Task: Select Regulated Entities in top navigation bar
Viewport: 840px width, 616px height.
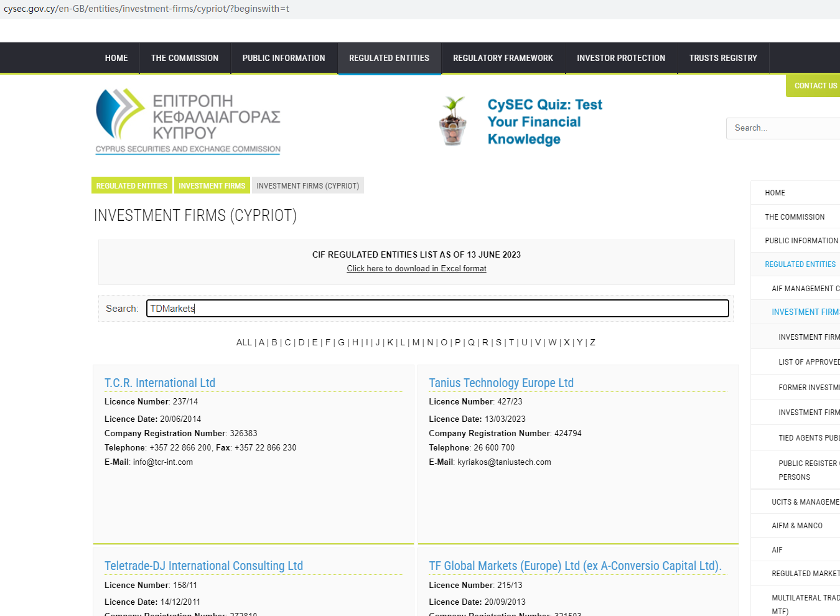Action: coord(390,58)
